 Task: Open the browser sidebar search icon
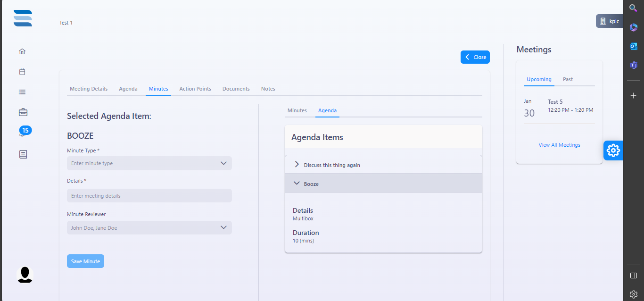coord(634,8)
